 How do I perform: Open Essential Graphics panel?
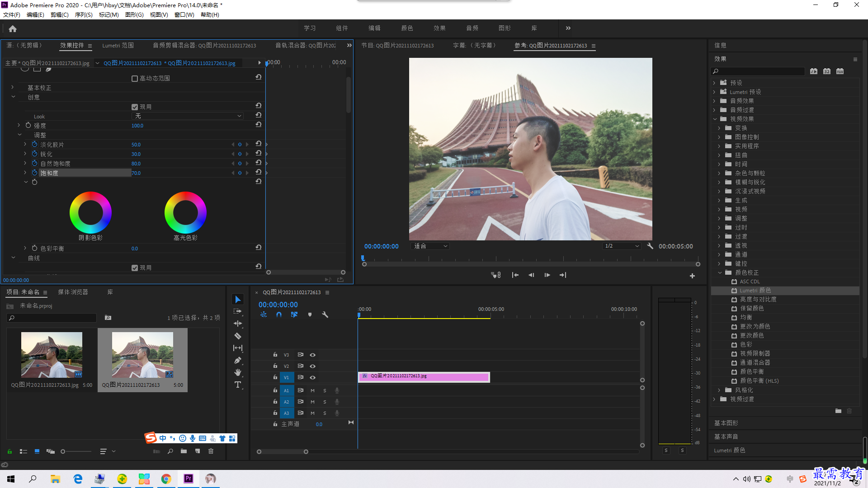[x=726, y=423]
